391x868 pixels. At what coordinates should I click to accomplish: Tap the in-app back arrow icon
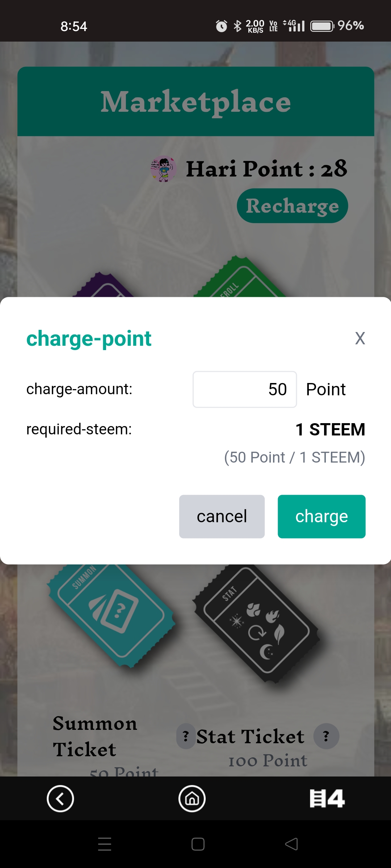[x=60, y=799]
